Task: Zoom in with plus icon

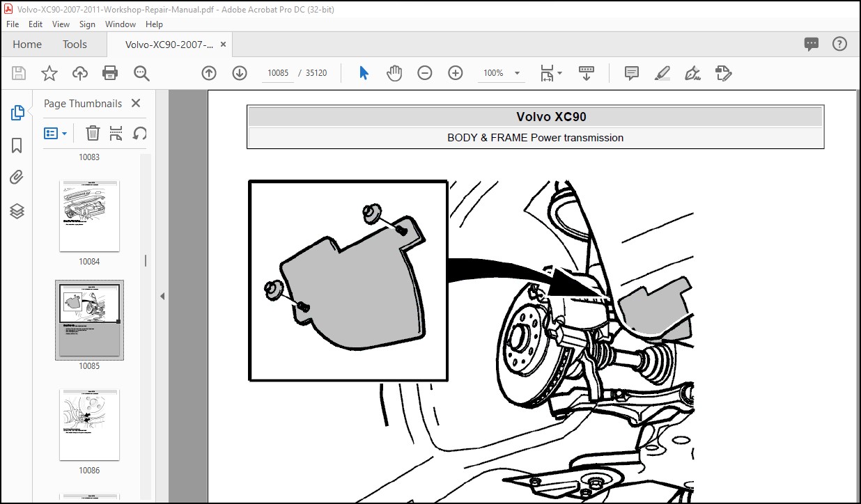Action: click(x=456, y=73)
